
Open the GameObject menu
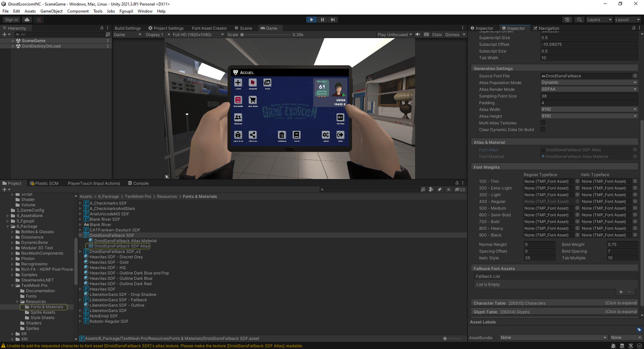(x=51, y=11)
